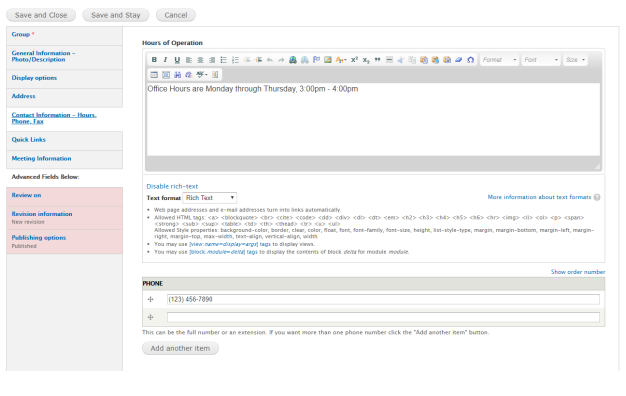This screenshot has width=626, height=396.
Task: Open the Quick Links tab
Action: click(64, 140)
